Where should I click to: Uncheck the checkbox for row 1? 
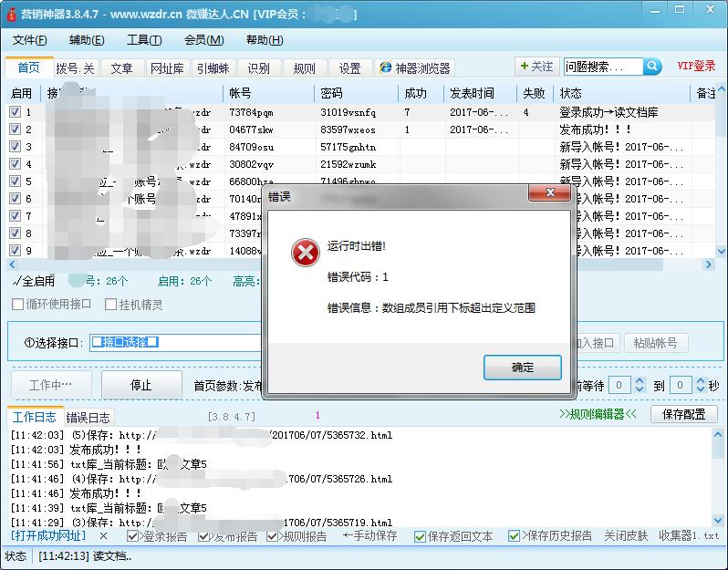(x=16, y=112)
